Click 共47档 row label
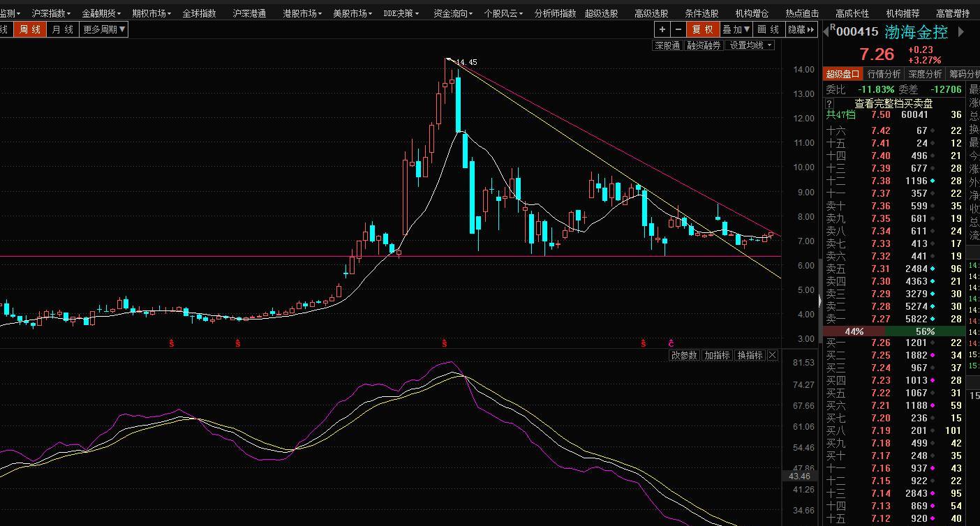This screenshot has width=980, height=526. coord(840,114)
